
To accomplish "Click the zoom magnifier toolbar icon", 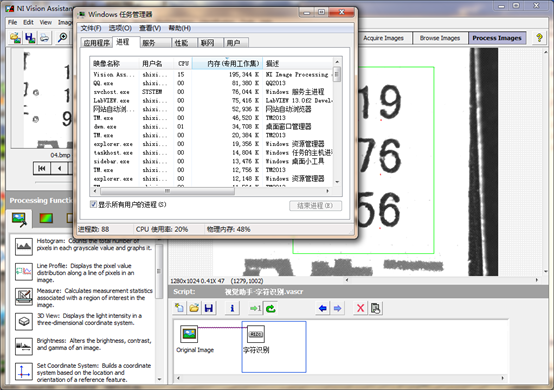I will point(62,37).
